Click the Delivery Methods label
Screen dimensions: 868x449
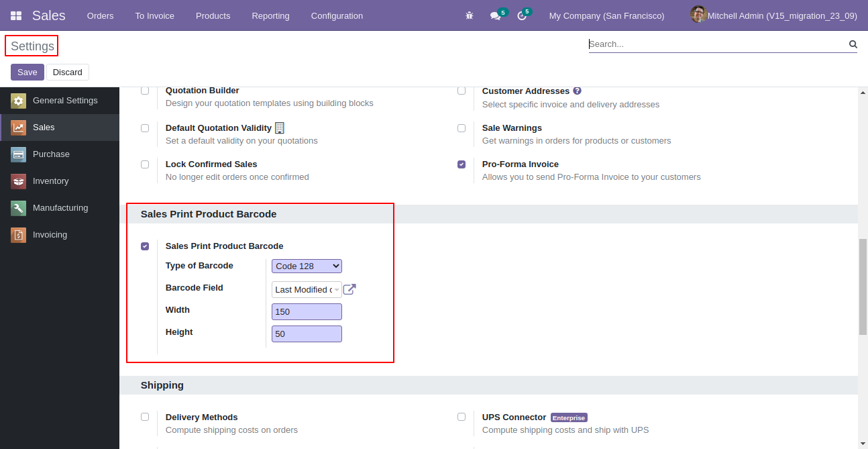pos(202,417)
